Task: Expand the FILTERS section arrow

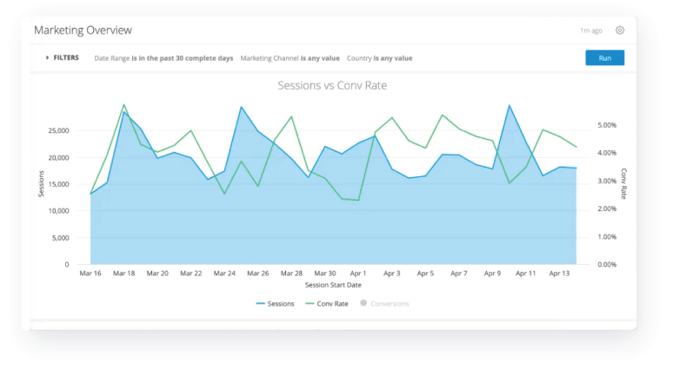Action: point(47,58)
